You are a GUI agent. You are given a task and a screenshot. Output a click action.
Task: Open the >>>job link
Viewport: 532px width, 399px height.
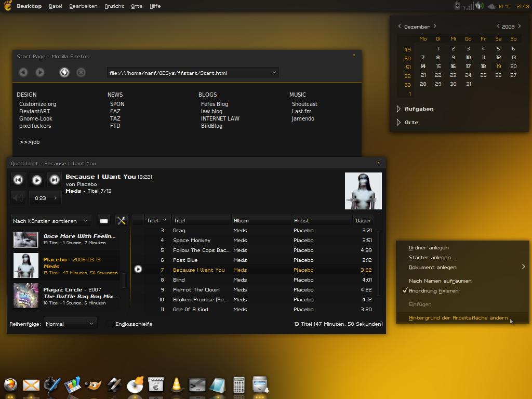click(30, 142)
